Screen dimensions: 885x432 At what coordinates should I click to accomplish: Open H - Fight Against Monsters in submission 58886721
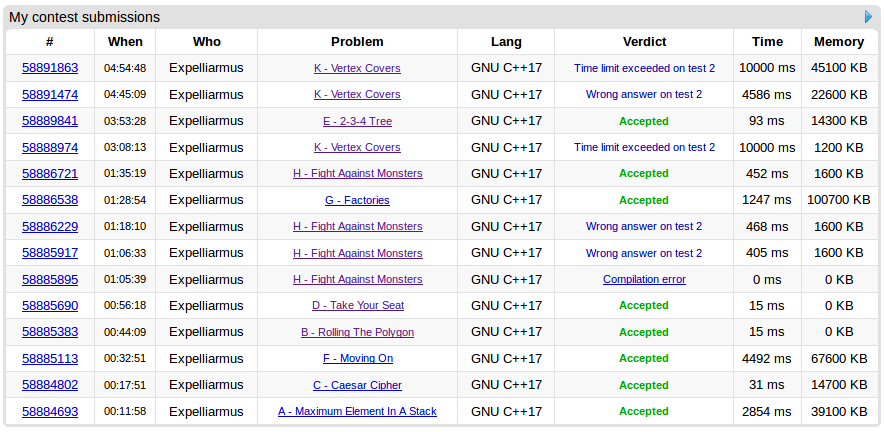357,173
